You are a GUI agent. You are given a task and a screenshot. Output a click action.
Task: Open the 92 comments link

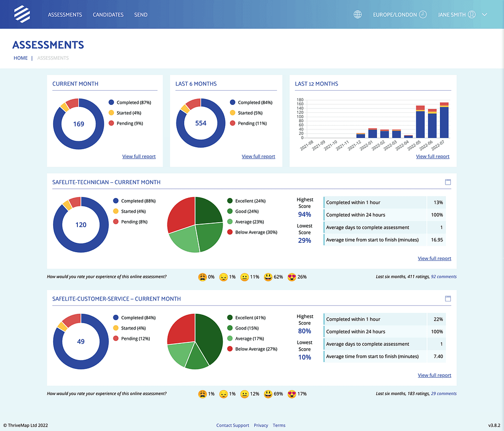[443, 276]
